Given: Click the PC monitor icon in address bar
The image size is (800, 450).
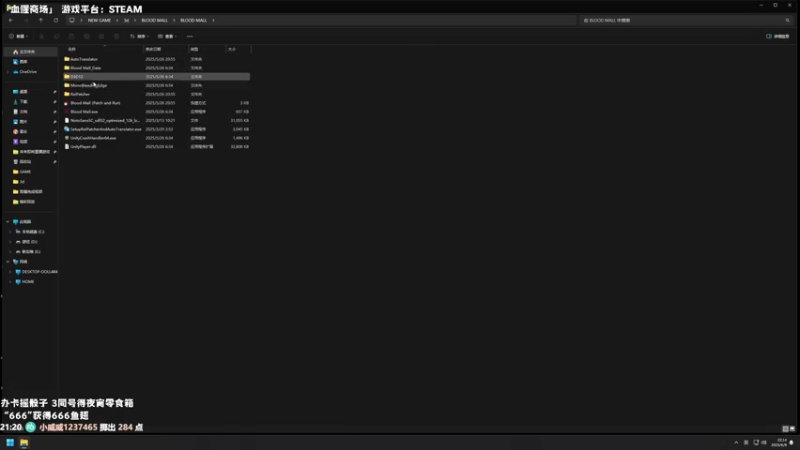Looking at the screenshot, I should click(72, 20).
